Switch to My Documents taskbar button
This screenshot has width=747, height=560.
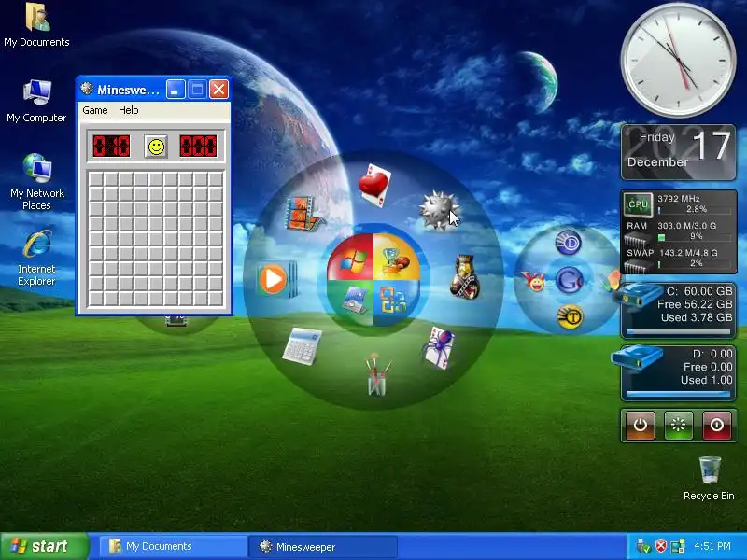[174, 547]
